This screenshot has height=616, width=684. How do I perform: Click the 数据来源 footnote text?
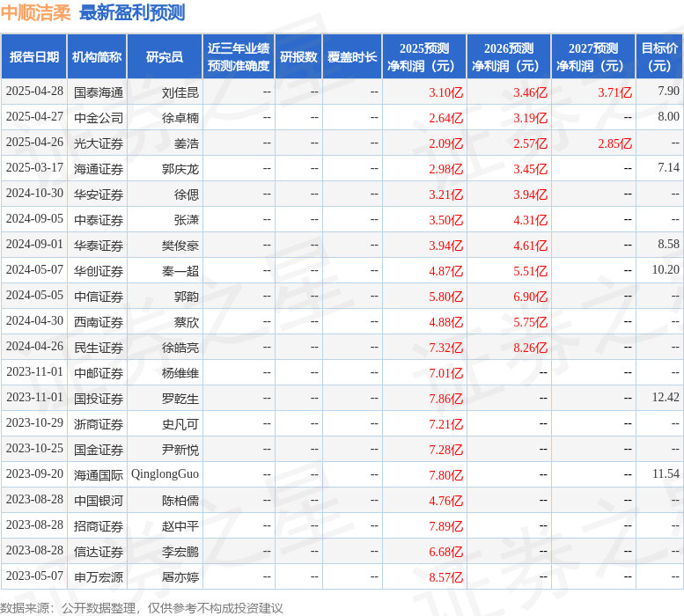point(142,608)
